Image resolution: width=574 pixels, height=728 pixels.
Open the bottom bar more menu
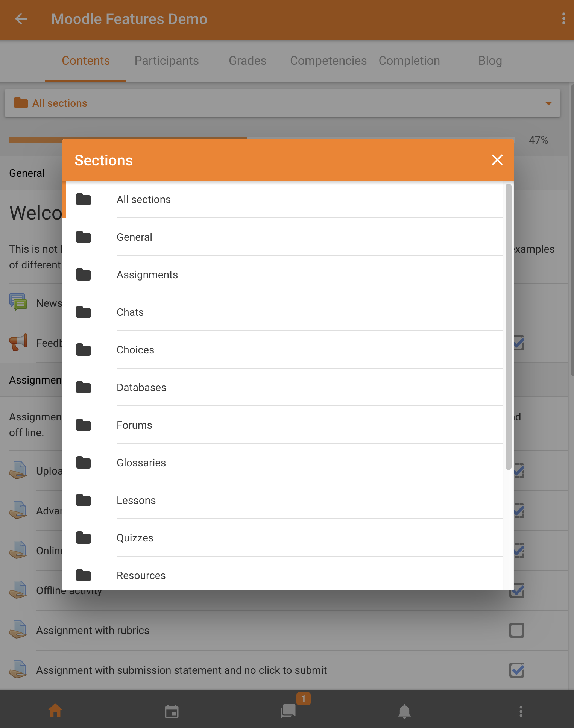tap(521, 711)
